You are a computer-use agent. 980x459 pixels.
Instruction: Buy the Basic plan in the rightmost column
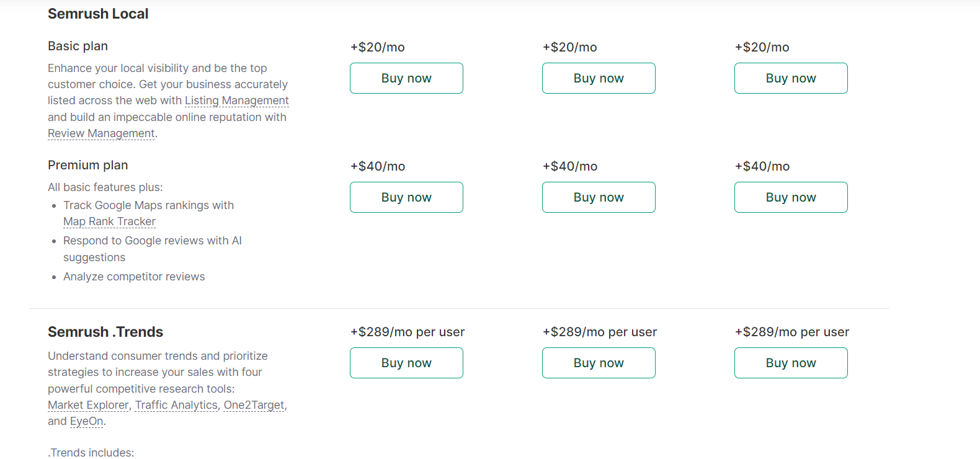coord(791,78)
